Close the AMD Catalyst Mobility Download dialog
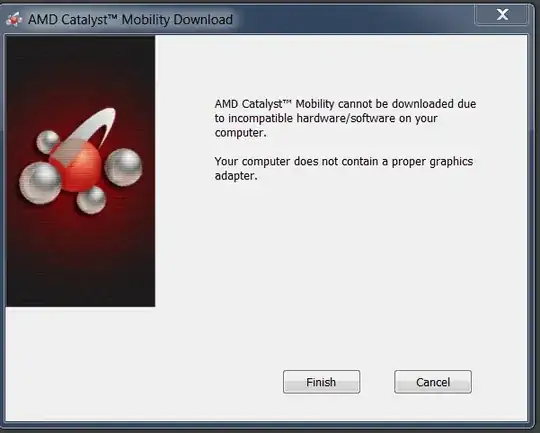The image size is (540, 433). [x=502, y=14]
